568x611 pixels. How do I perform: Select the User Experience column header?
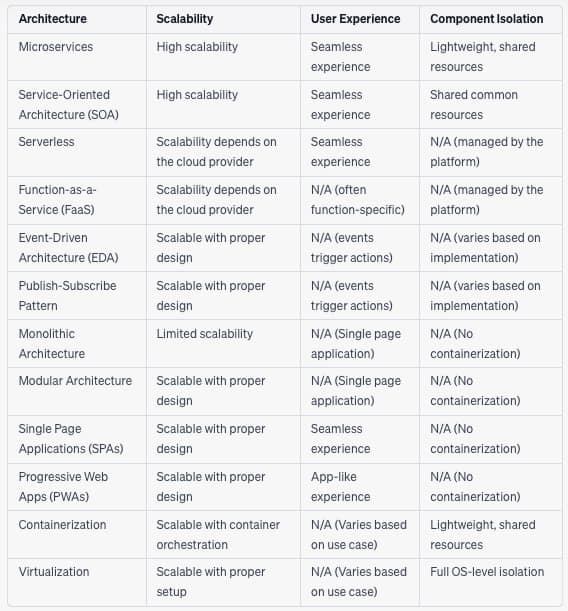[355, 19]
